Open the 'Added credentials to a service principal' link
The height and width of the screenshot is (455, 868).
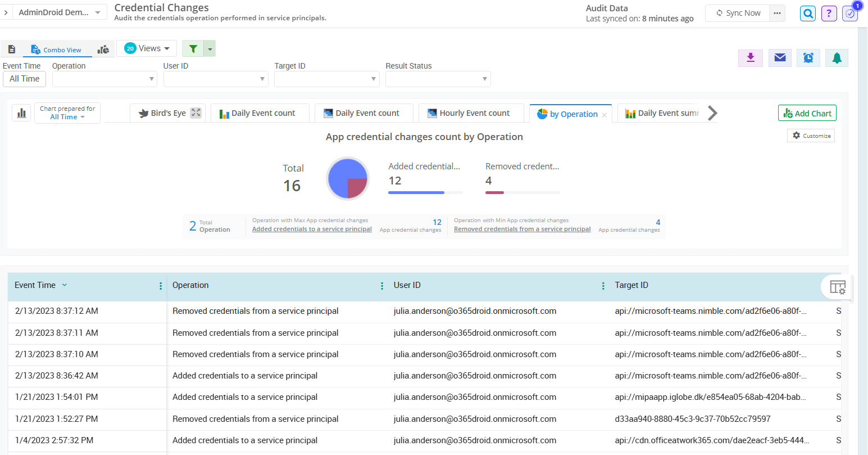pos(311,229)
